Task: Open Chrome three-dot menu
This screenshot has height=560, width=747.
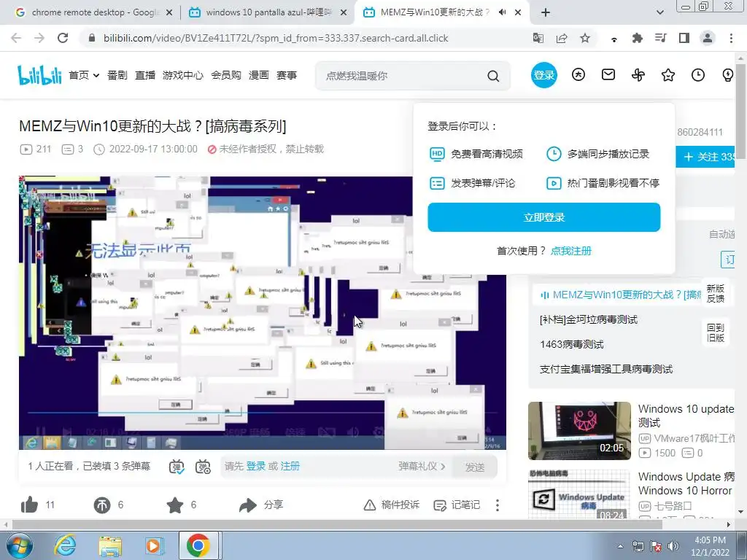Action: tap(731, 38)
